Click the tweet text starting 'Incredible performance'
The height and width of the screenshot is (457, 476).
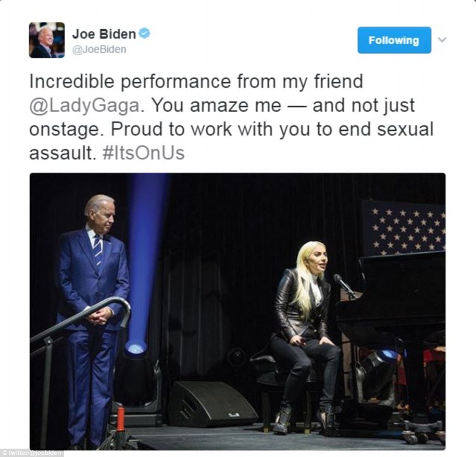[x=231, y=117]
